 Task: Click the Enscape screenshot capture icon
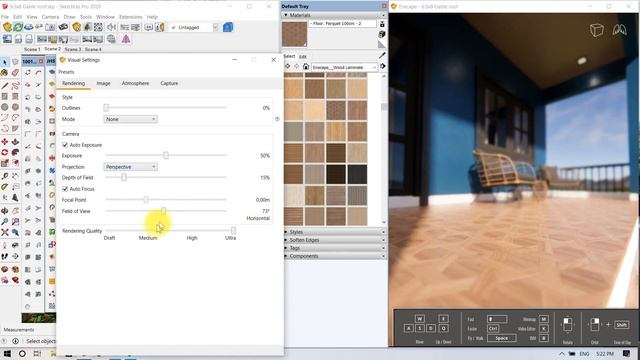(50, 27)
